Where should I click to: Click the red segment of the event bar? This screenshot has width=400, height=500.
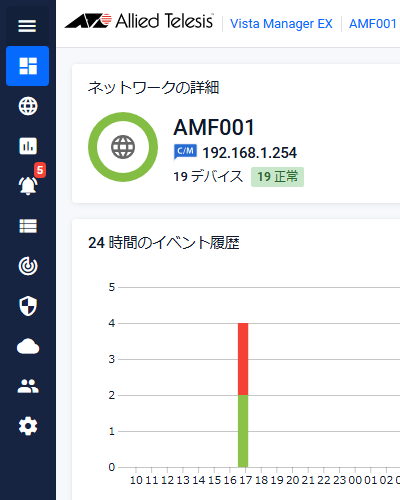[243, 359]
